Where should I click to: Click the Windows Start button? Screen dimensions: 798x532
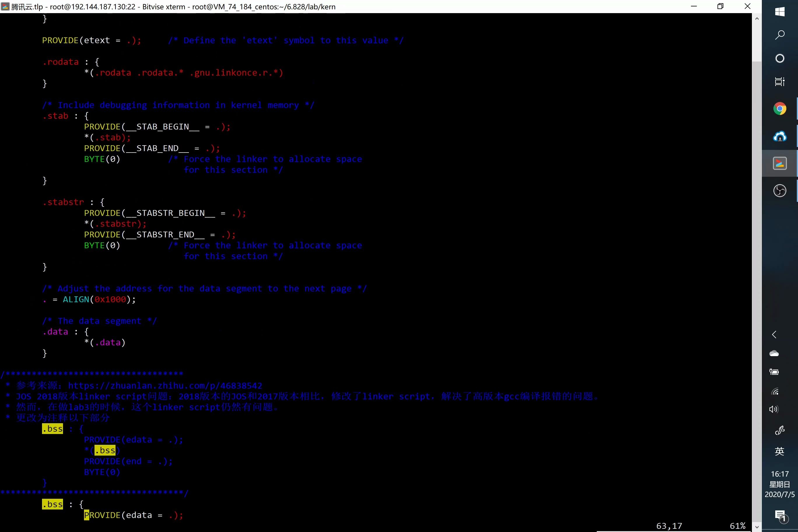tap(779, 12)
